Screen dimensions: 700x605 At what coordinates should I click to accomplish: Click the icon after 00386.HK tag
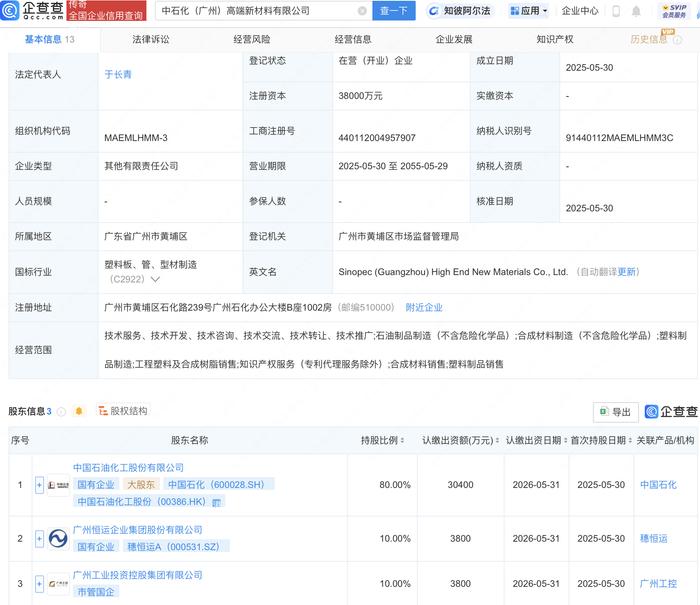pos(217,503)
